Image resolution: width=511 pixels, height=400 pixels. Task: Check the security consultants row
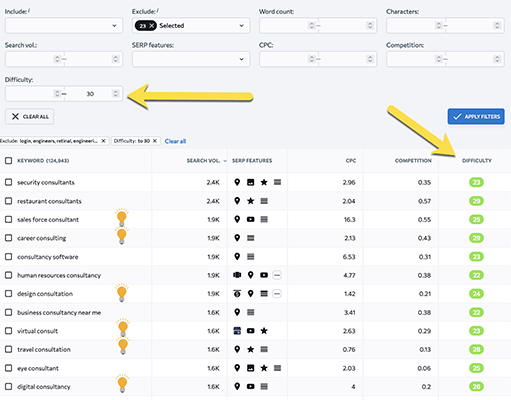pos(9,182)
